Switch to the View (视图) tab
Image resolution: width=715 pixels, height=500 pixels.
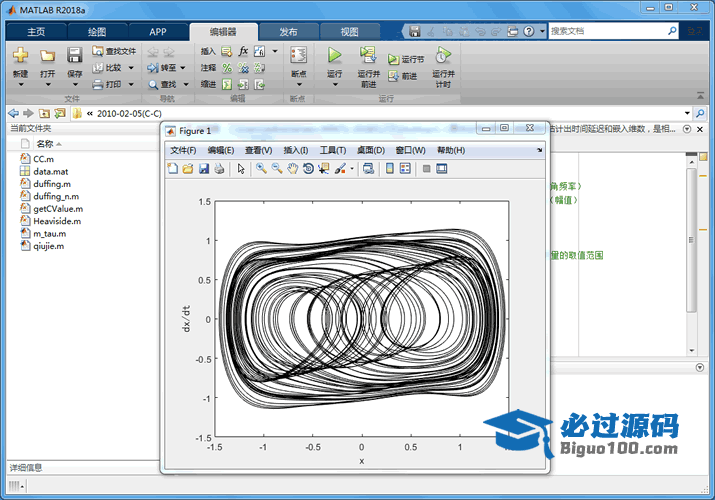(x=350, y=32)
